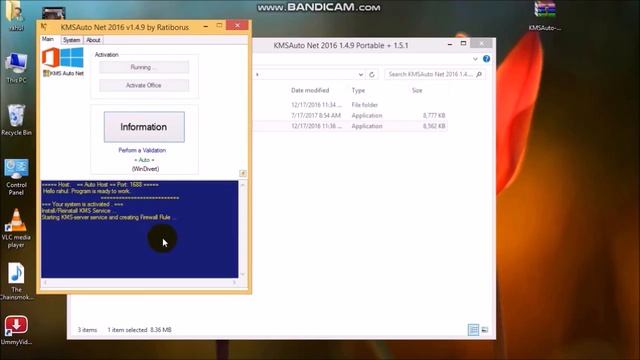
Task: Sort by Type column header
Action: (358, 90)
